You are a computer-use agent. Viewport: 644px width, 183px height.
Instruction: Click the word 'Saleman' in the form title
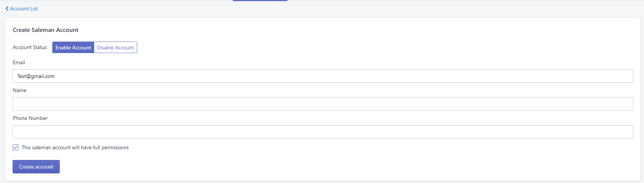pyautogui.click(x=43, y=30)
